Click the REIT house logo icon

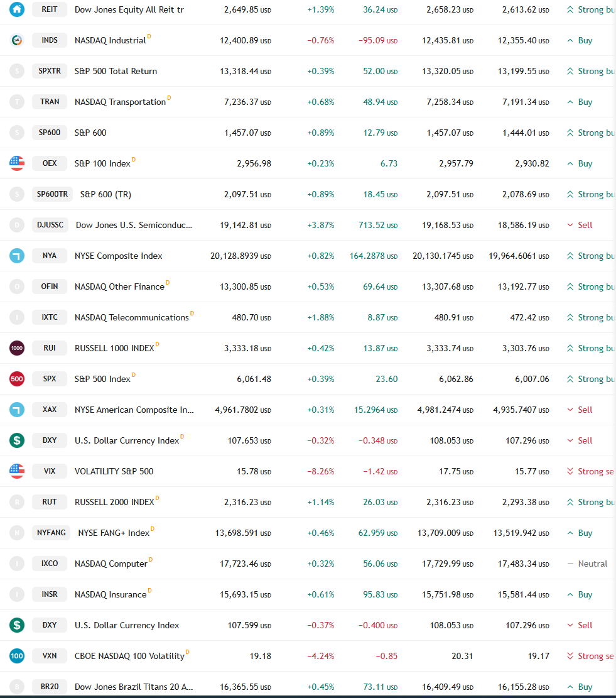tap(17, 9)
